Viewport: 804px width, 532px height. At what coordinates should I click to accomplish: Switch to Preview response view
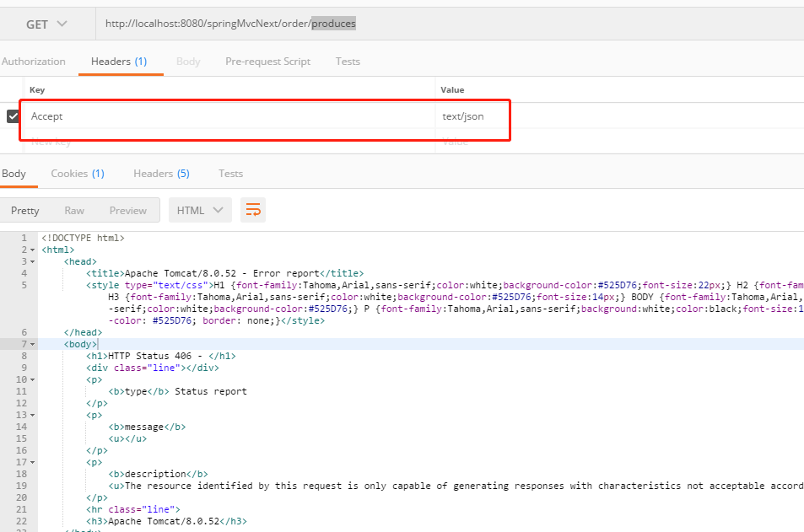(x=127, y=211)
